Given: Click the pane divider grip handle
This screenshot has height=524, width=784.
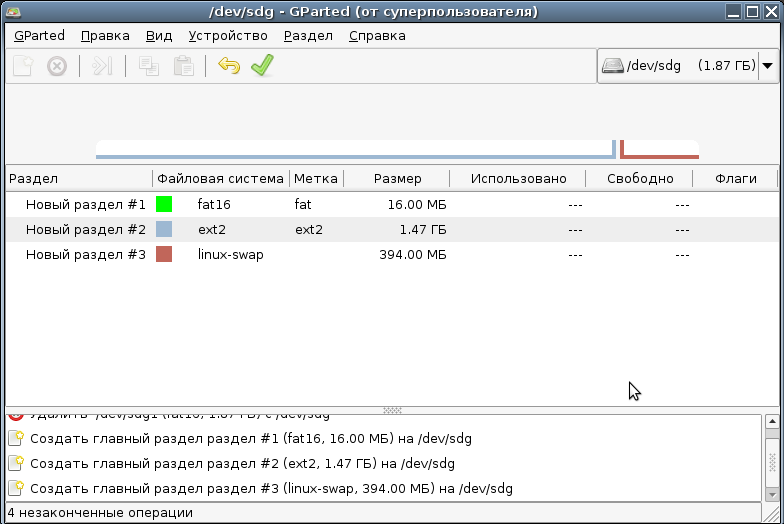Looking at the screenshot, I should click(x=392, y=410).
